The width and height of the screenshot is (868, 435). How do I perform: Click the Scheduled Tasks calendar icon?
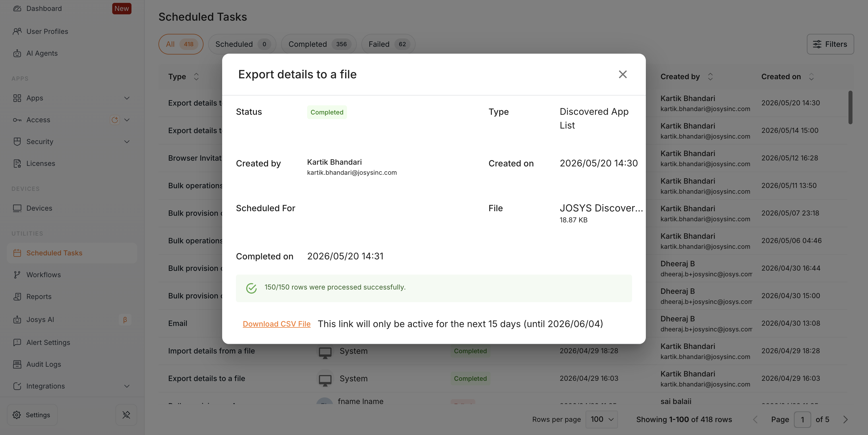pyautogui.click(x=17, y=253)
